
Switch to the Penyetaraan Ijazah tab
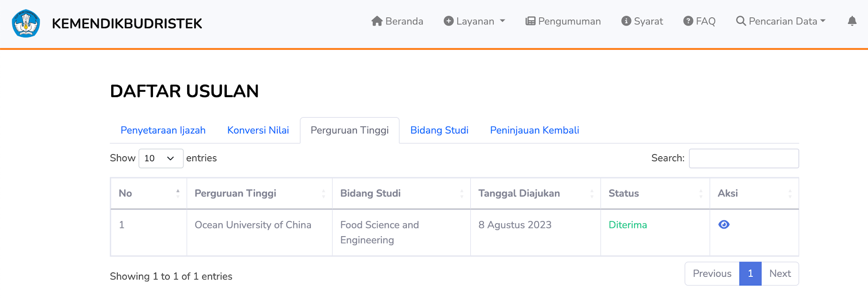coord(163,130)
